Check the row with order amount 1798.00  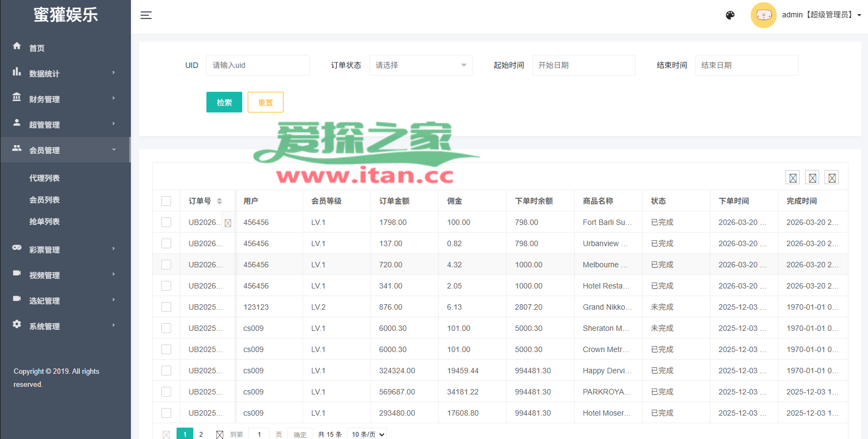(x=166, y=222)
